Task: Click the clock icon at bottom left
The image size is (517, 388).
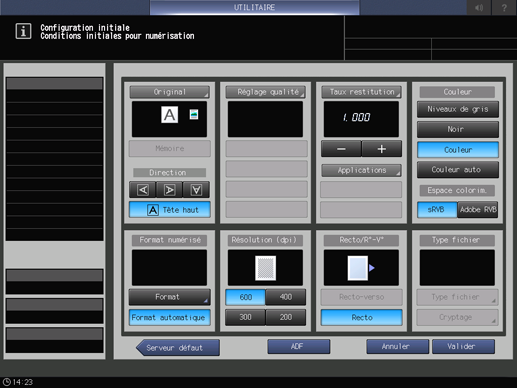Action: (x=7, y=382)
